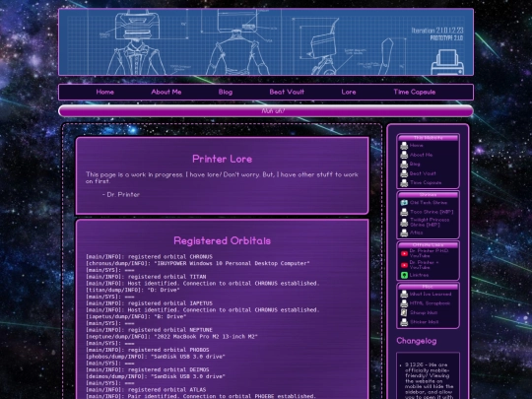
Task: Click the 'registered orbital PHOBOS' log line
Action: (148, 350)
